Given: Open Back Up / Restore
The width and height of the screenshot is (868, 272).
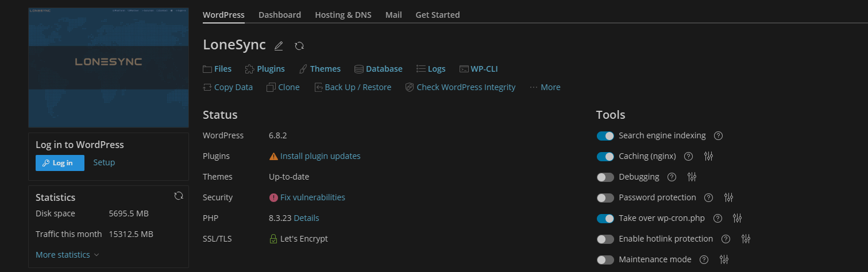Looking at the screenshot, I should click(x=353, y=87).
